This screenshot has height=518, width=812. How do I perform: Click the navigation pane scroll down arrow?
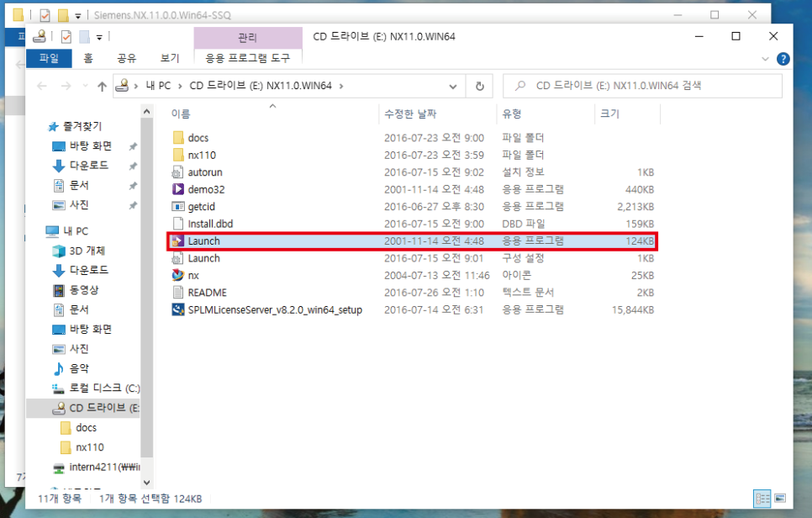click(x=146, y=482)
